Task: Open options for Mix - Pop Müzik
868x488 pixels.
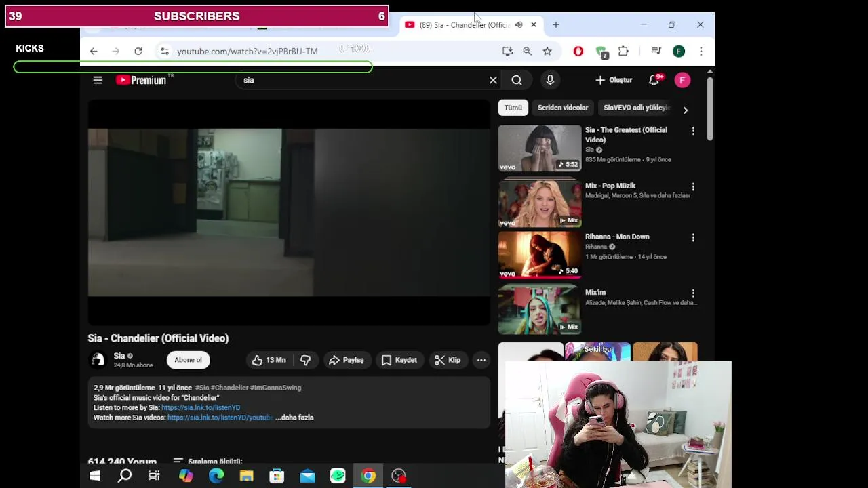Action: click(693, 186)
